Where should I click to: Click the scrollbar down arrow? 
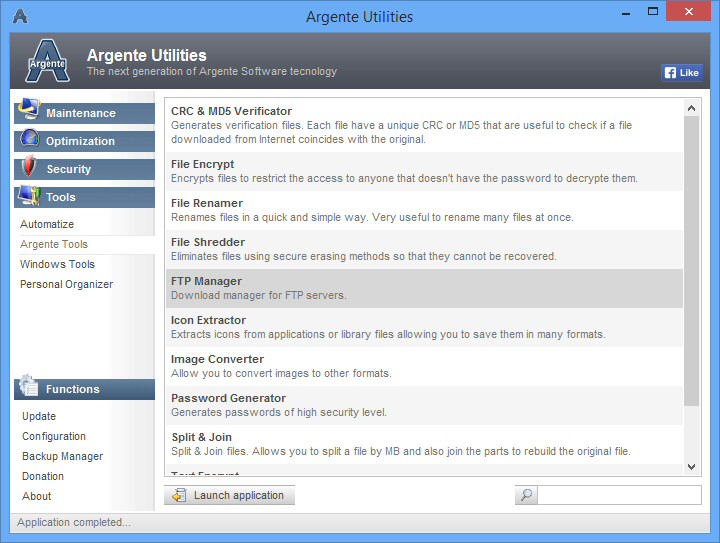(x=691, y=466)
